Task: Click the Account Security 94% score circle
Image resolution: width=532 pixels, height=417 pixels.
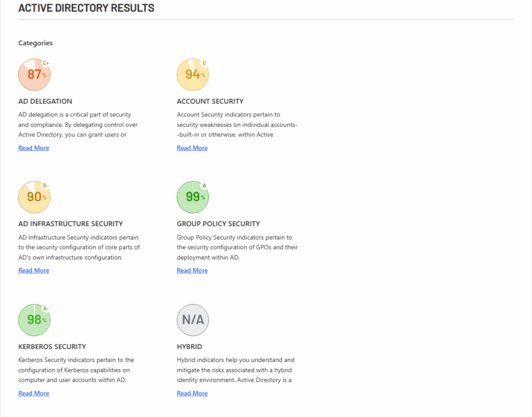Action: (193, 75)
